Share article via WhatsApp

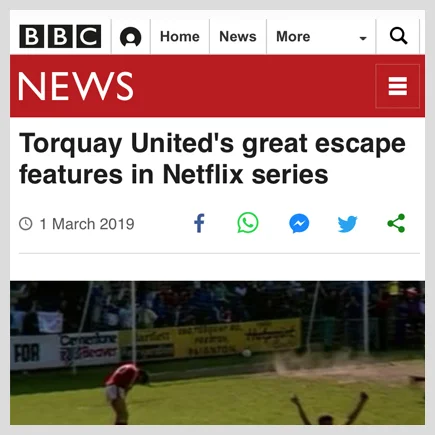coord(248,223)
